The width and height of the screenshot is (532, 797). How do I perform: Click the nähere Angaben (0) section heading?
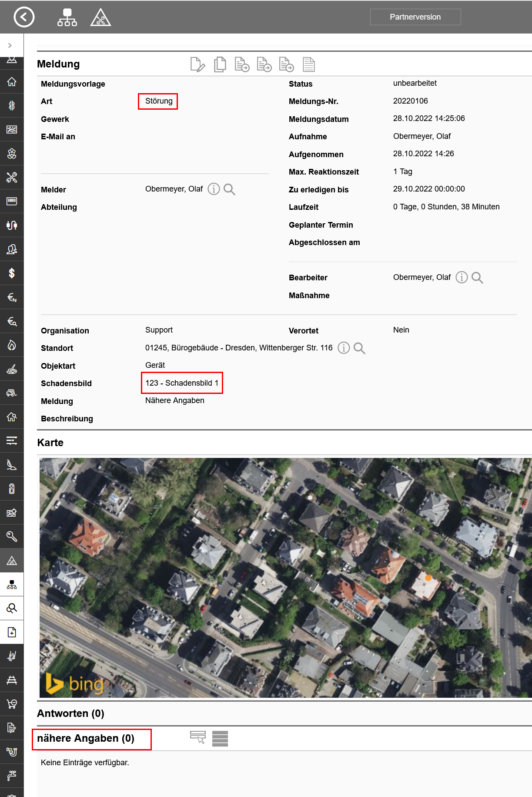86,738
